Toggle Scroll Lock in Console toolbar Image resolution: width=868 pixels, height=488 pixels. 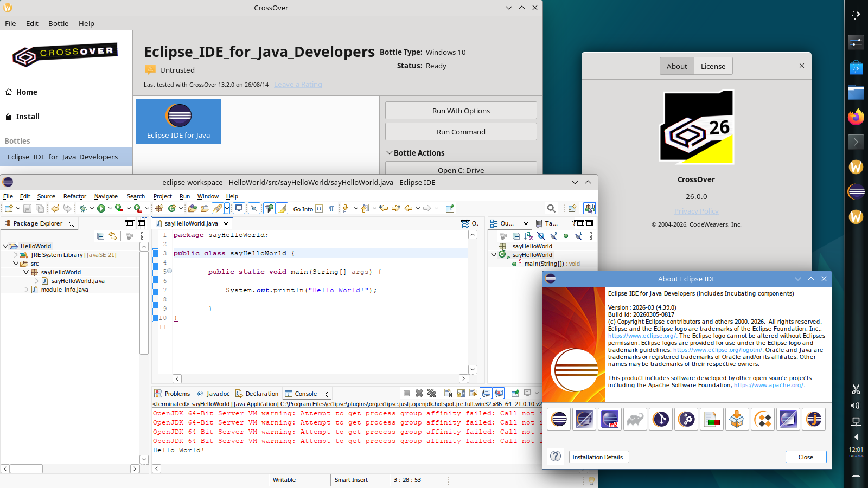tap(461, 393)
